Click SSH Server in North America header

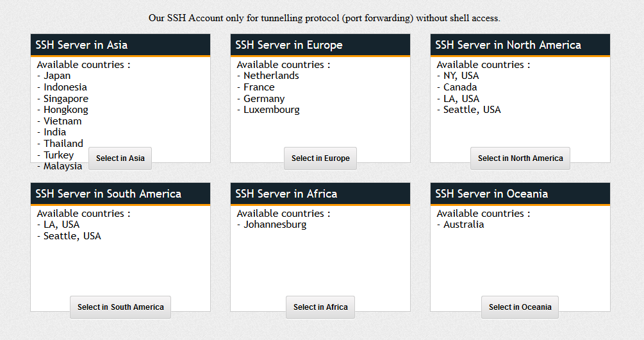click(520, 45)
